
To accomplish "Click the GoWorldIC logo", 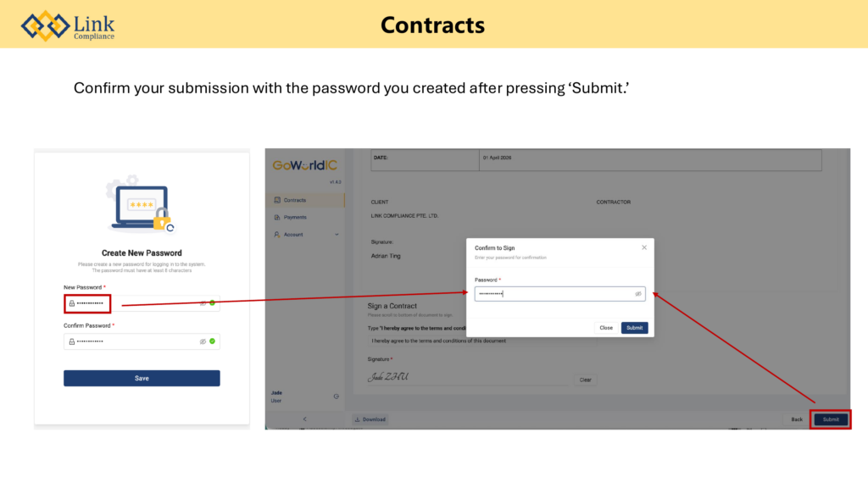I will [305, 165].
